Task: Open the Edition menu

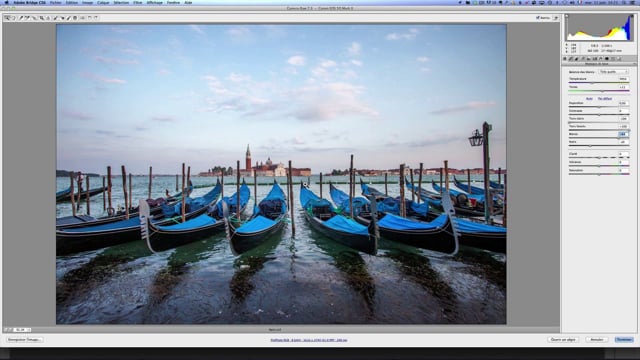Action: tap(71, 2)
